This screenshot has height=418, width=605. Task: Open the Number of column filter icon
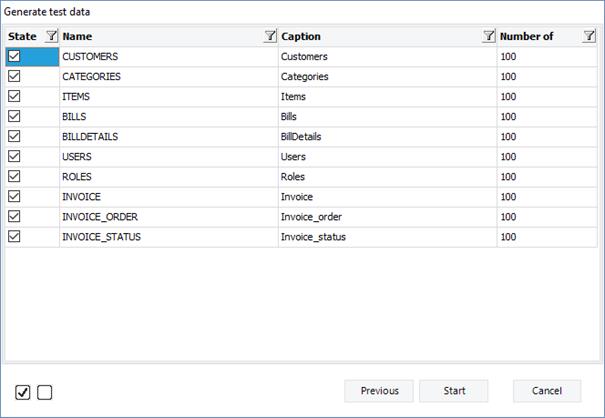(589, 36)
